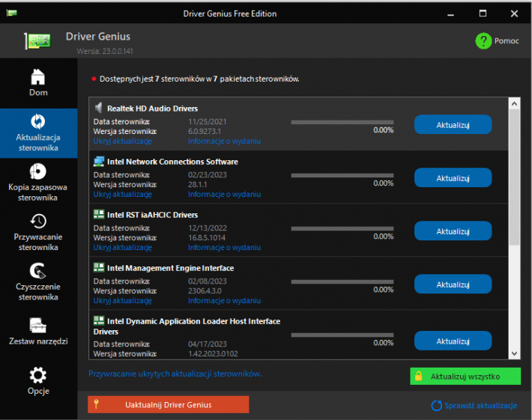Screen dimensions: 532x420
Task: Open Przywracanie ukrytych aktualizacji sterowników link
Action: pyautogui.click(x=175, y=374)
